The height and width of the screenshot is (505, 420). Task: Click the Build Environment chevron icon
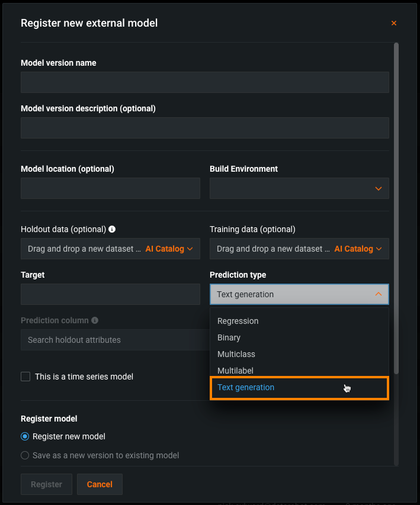tap(379, 188)
